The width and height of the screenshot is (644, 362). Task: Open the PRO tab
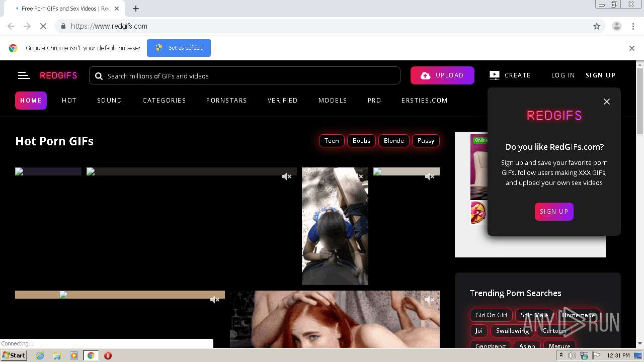[374, 101]
